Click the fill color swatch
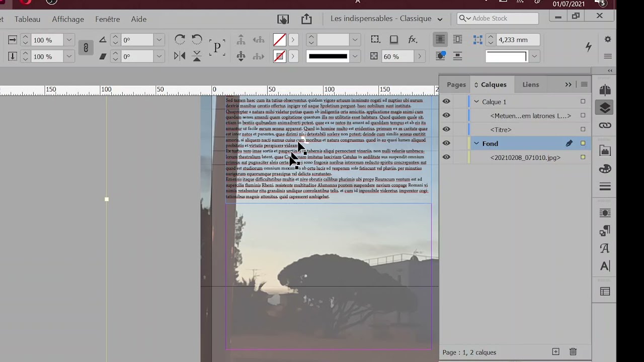644x362 pixels. click(279, 40)
